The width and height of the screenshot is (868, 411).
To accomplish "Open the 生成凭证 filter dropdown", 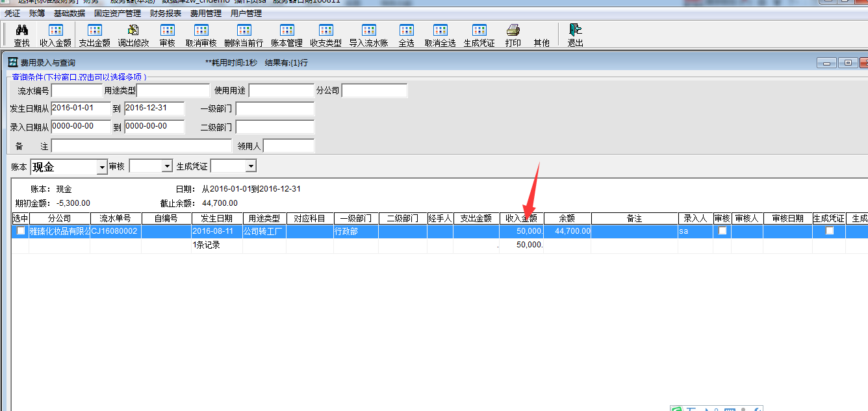I will click(251, 167).
